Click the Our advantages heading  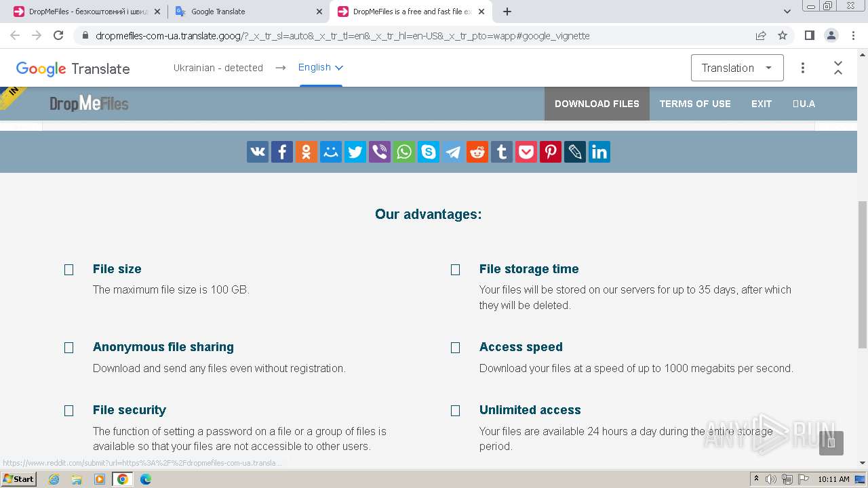429,214
